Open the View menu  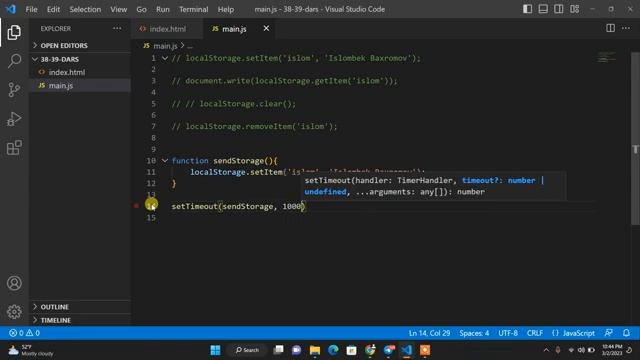[x=118, y=9]
